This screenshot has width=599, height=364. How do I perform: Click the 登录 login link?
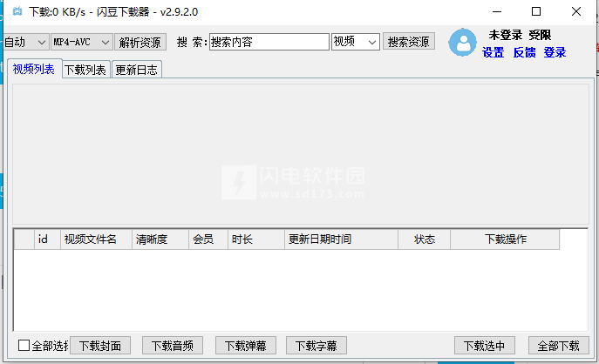(x=555, y=52)
